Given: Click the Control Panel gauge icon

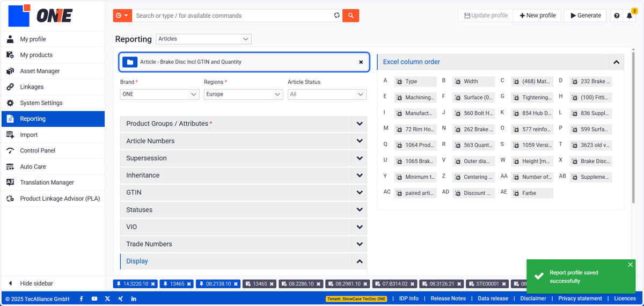Looking at the screenshot, I should (10, 151).
